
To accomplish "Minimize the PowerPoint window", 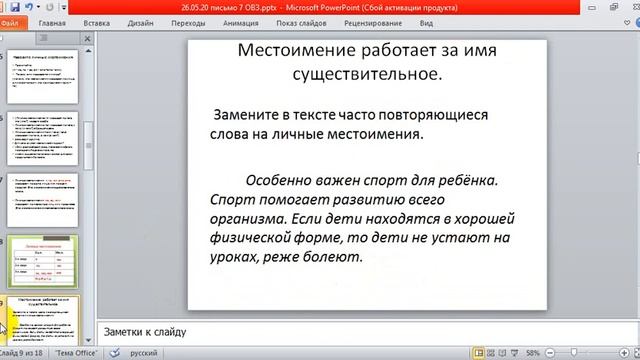I will [x=592, y=7].
